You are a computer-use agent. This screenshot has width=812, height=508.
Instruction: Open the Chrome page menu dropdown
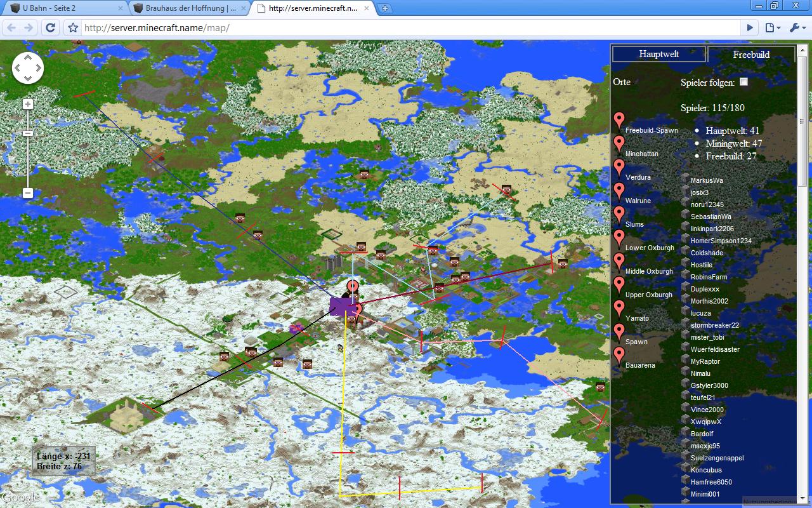tap(772, 28)
